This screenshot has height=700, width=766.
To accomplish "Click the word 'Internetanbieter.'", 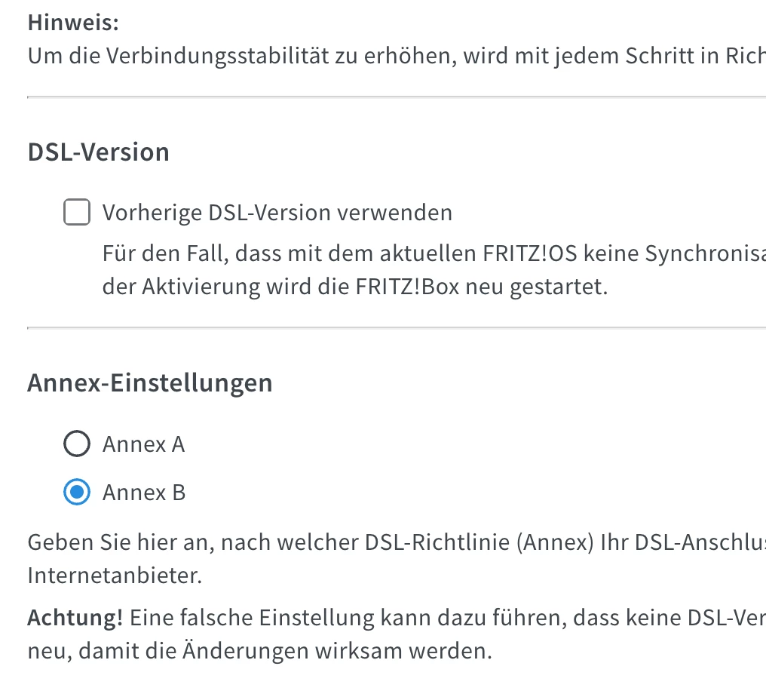I will (115, 577).
